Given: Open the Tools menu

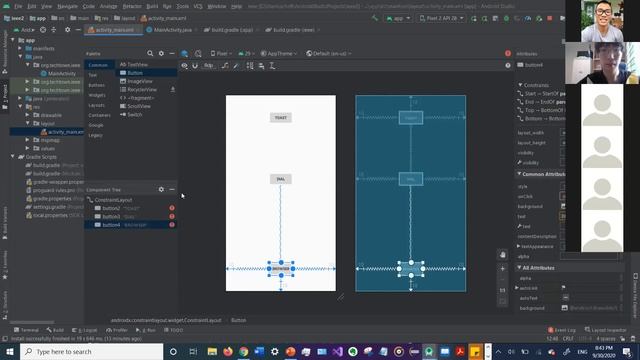Looking at the screenshot, I should 182,7.
